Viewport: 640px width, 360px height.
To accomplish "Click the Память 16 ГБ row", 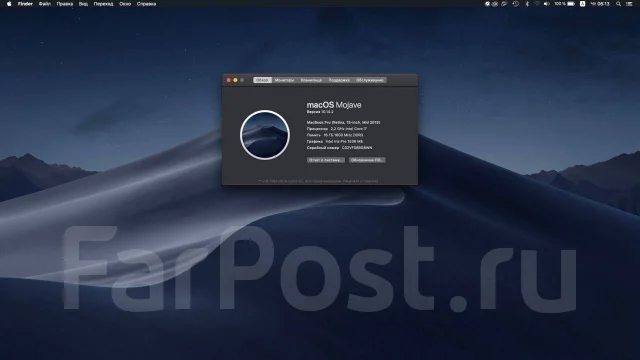I will 335,135.
